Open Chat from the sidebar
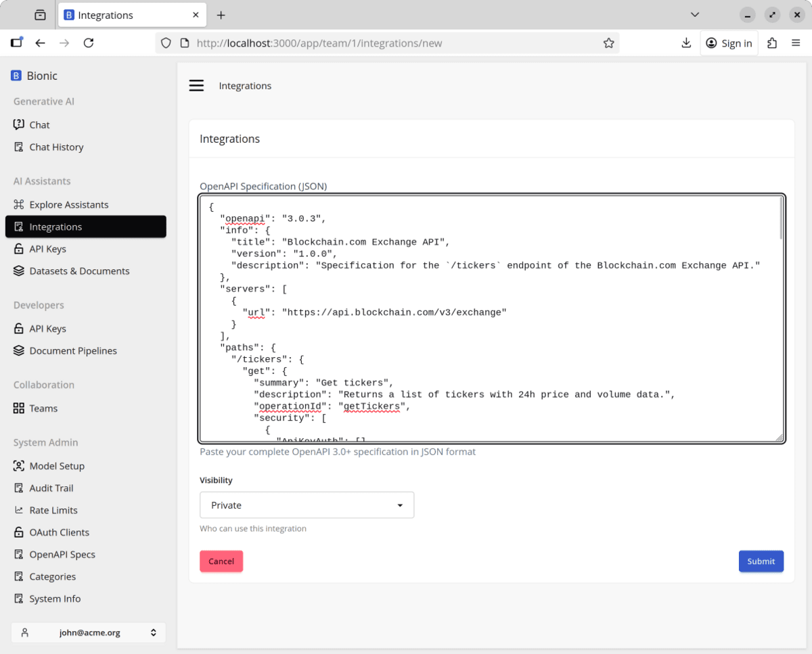Image resolution: width=812 pixels, height=654 pixels. pos(39,125)
